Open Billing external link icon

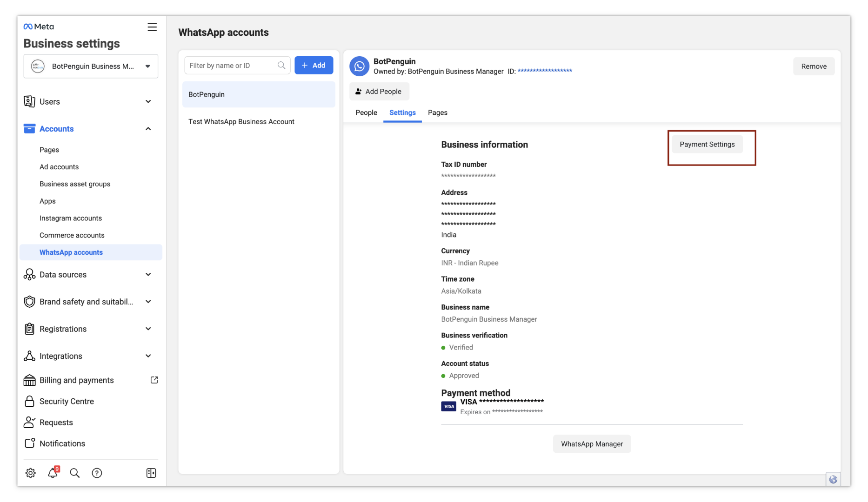point(154,380)
